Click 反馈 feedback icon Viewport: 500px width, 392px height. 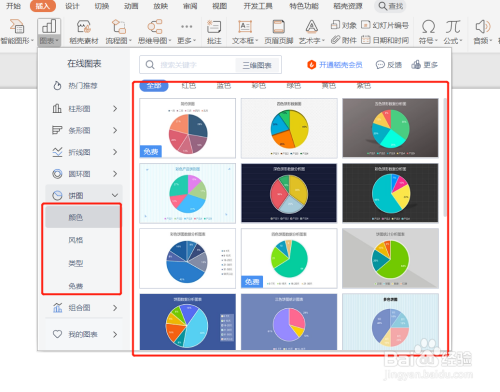(389, 65)
